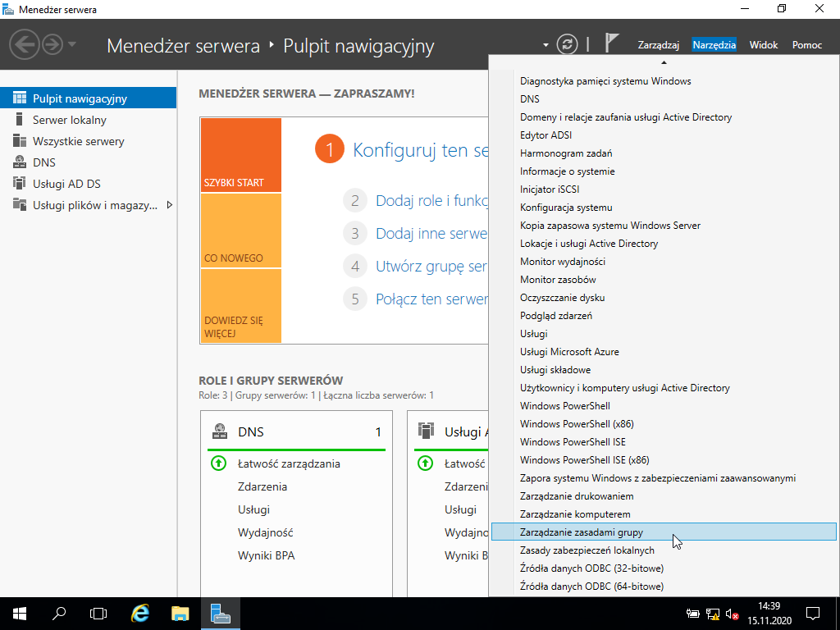Screen dimensions: 840x630
Task: Open Wyniki BPA in the DNS tile
Action: pos(267,555)
